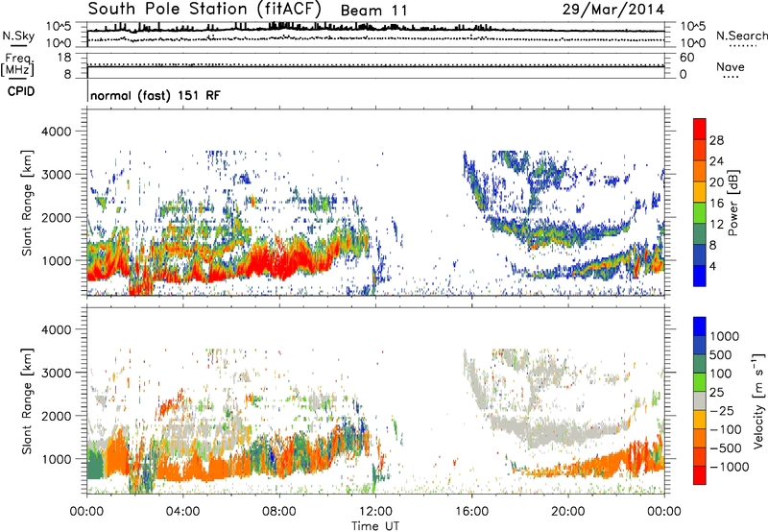Image resolution: width=768 pixels, height=532 pixels.
Task: Click the 'N.Search' legend label
Action: tap(741, 36)
